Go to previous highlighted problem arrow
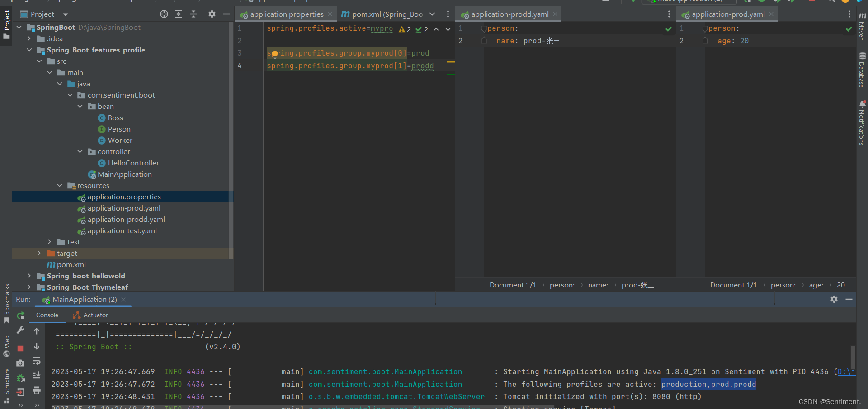Viewport: 868px width, 409px height. tap(436, 29)
